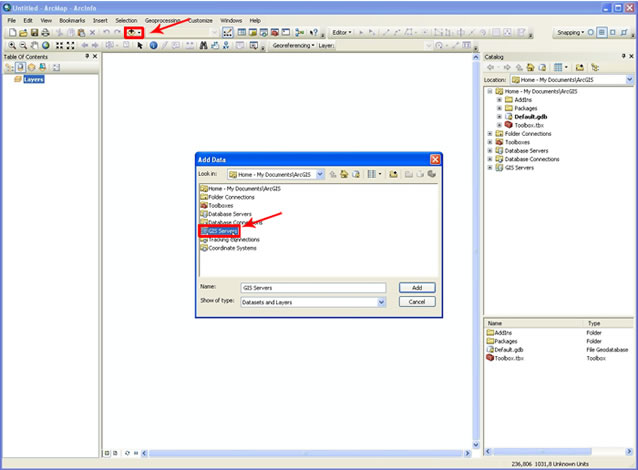Select the Zoom Out magnifier tool
Viewport: 638px width, 470px height.
(x=23, y=46)
